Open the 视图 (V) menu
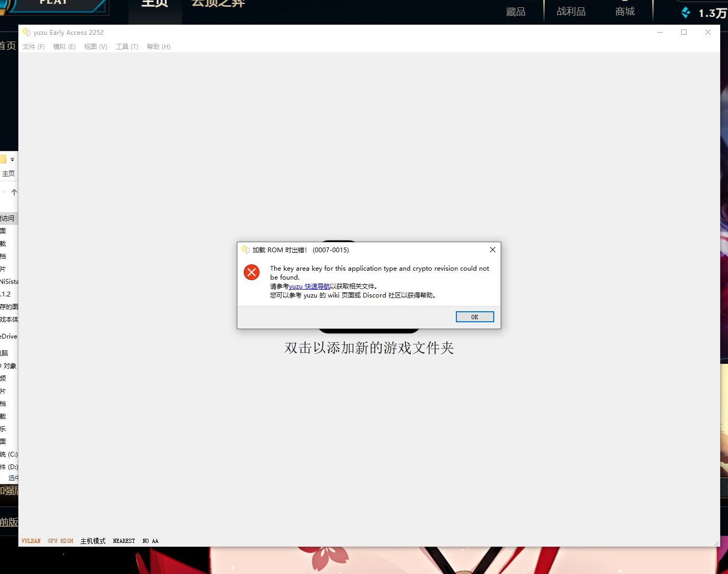The image size is (728, 574). 96,47
